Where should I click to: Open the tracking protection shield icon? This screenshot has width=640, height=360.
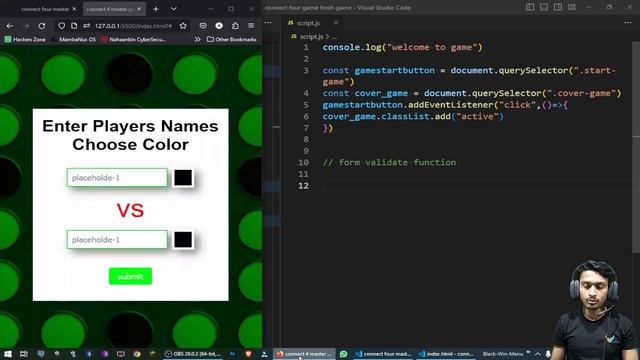pyautogui.click(x=61, y=26)
